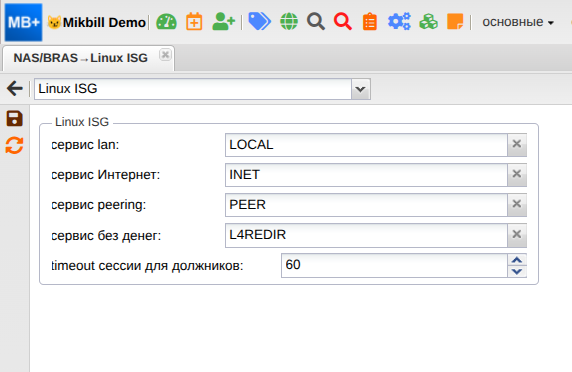Clear the сервис peering PEER field
The image size is (572, 372).
(517, 204)
